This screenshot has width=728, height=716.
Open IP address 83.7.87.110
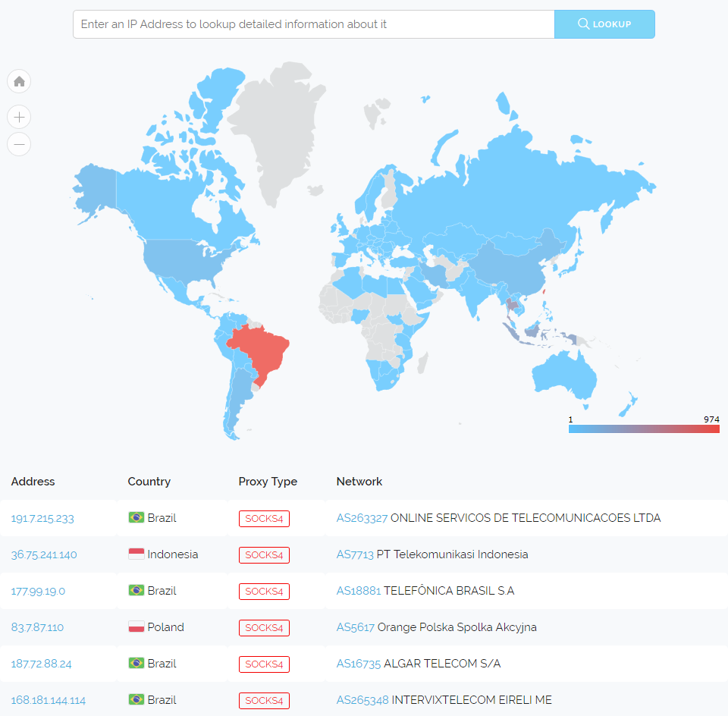[37, 627]
